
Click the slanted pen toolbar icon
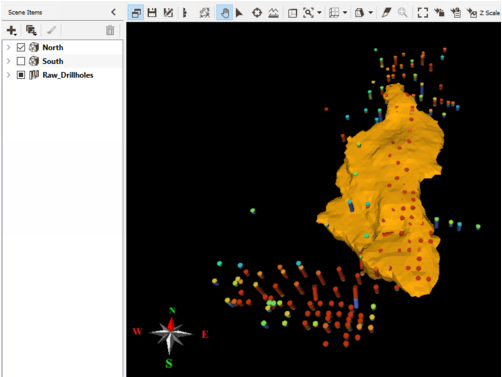[386, 13]
